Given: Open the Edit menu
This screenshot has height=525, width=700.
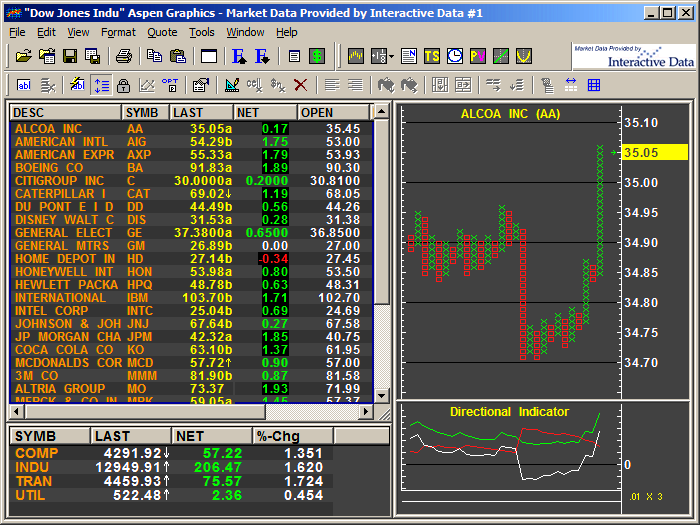Looking at the screenshot, I should [x=46, y=32].
